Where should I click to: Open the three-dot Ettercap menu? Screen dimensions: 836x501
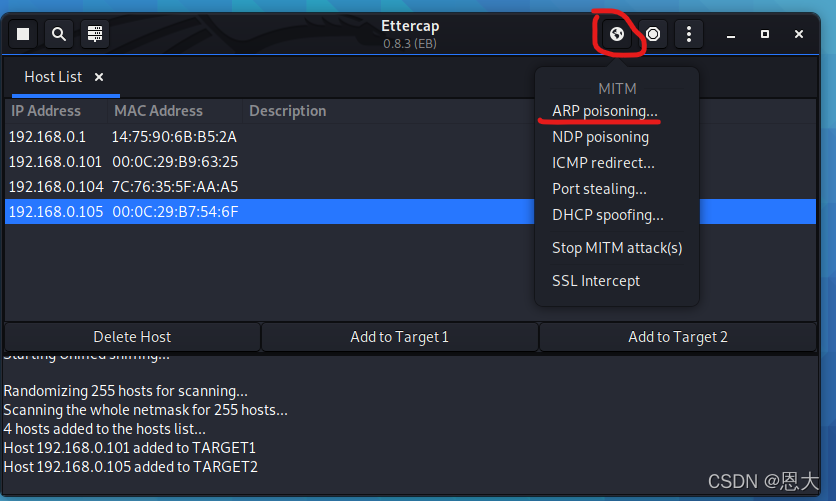click(x=689, y=34)
